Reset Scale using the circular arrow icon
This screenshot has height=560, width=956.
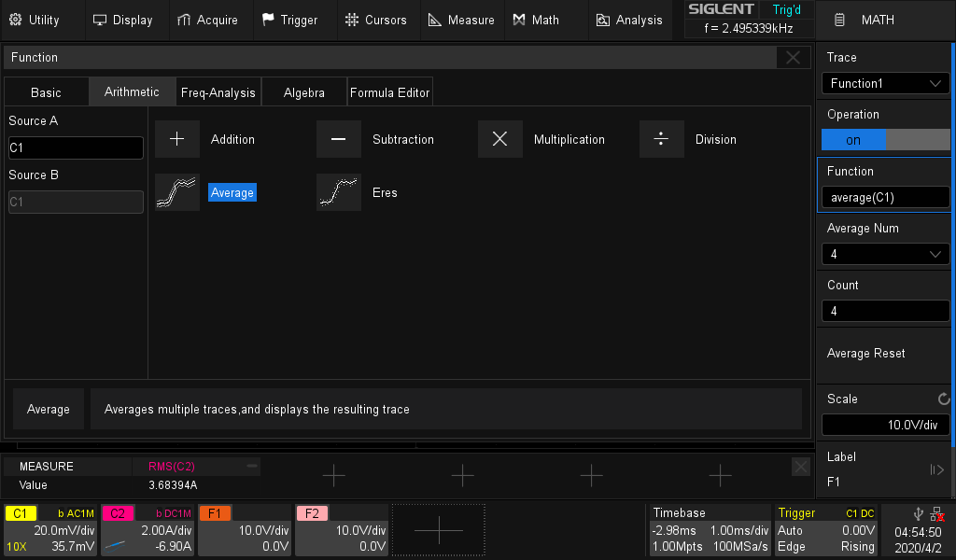click(x=943, y=399)
